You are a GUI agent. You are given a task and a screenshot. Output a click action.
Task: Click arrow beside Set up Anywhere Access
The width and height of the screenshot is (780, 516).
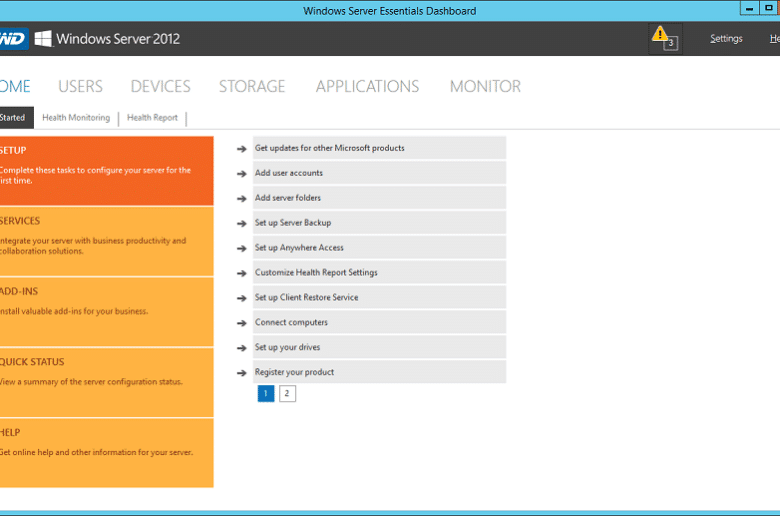point(242,248)
